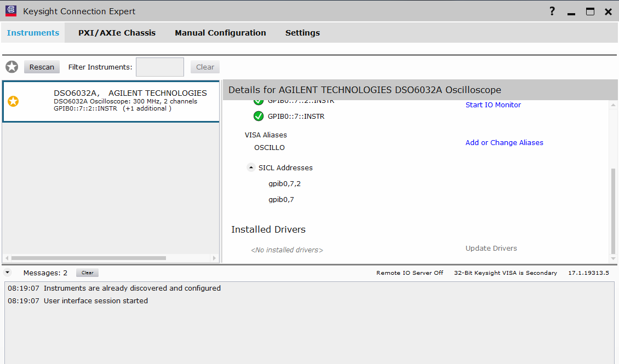
Task: Select the GPIB0::7::INSTR address text
Action: pyautogui.click(x=296, y=117)
